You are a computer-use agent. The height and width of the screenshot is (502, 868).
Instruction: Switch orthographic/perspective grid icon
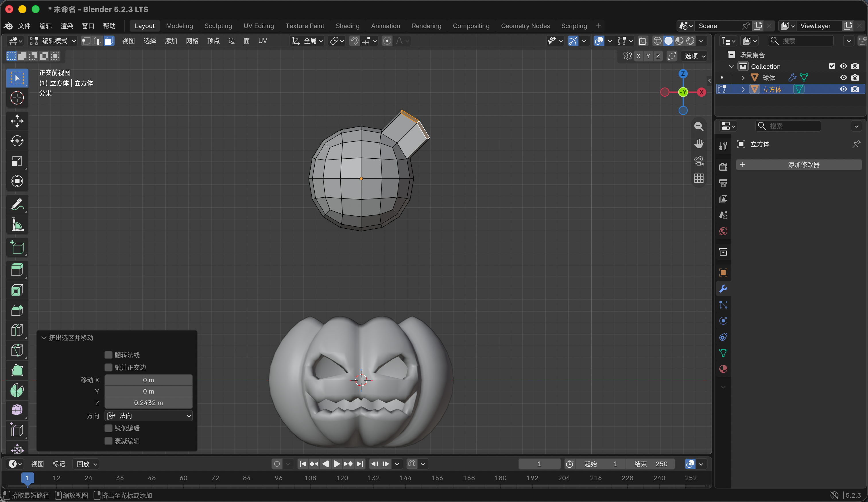[699, 178]
